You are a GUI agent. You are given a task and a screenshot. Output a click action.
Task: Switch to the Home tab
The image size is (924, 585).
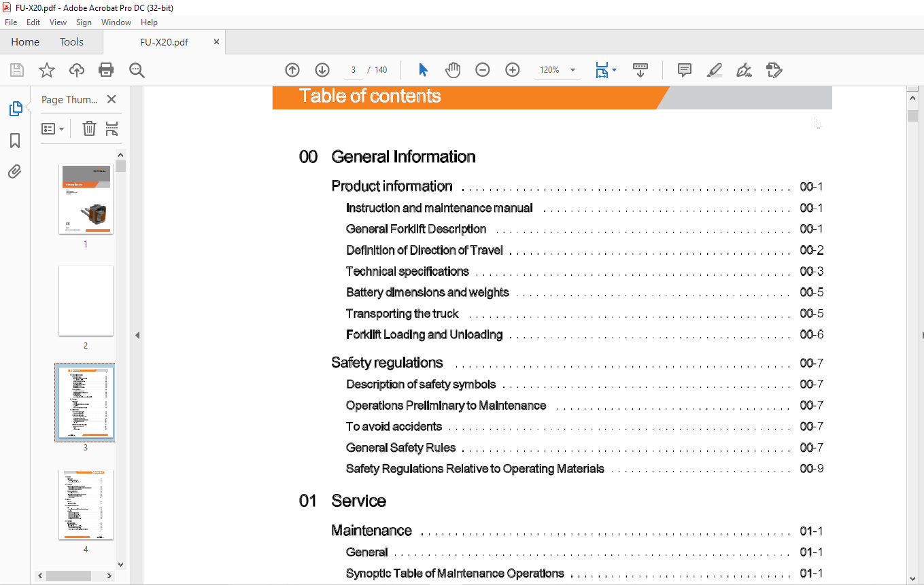coord(25,42)
